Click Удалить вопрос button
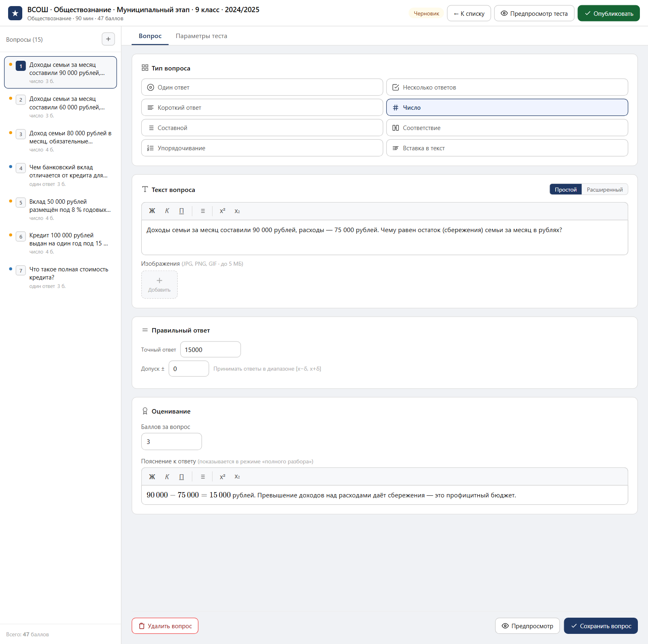Screen dimensions: 648x644 point(165,626)
